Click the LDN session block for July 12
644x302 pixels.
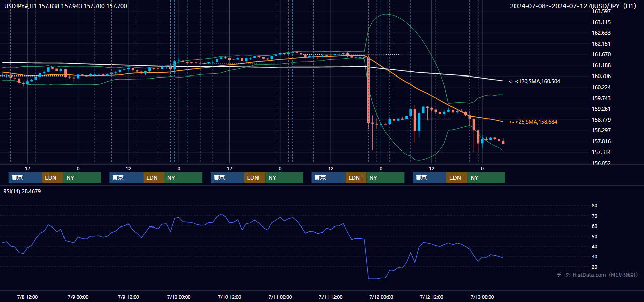click(x=457, y=178)
